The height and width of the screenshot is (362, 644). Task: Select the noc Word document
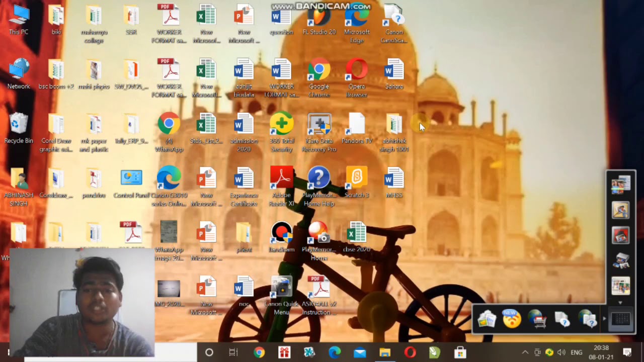tap(244, 292)
